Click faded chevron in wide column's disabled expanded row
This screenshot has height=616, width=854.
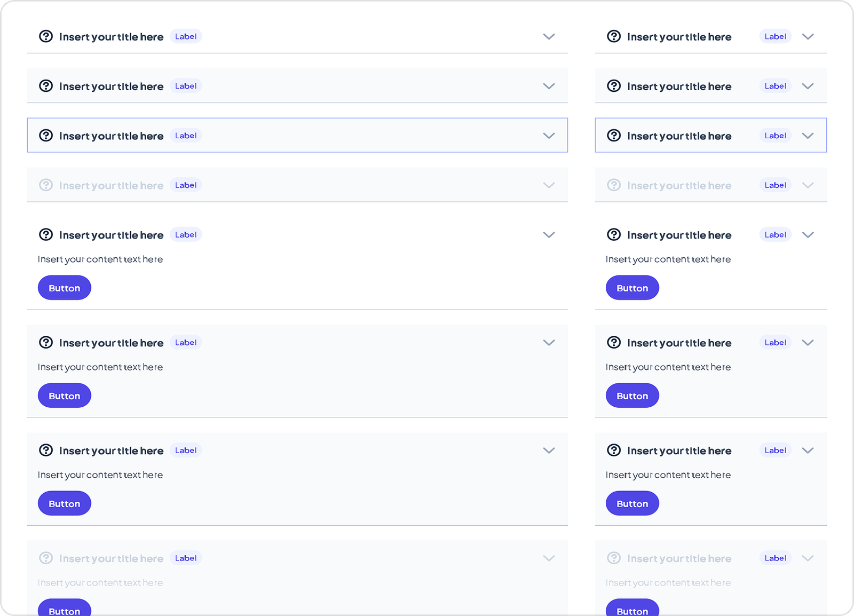[549, 559]
